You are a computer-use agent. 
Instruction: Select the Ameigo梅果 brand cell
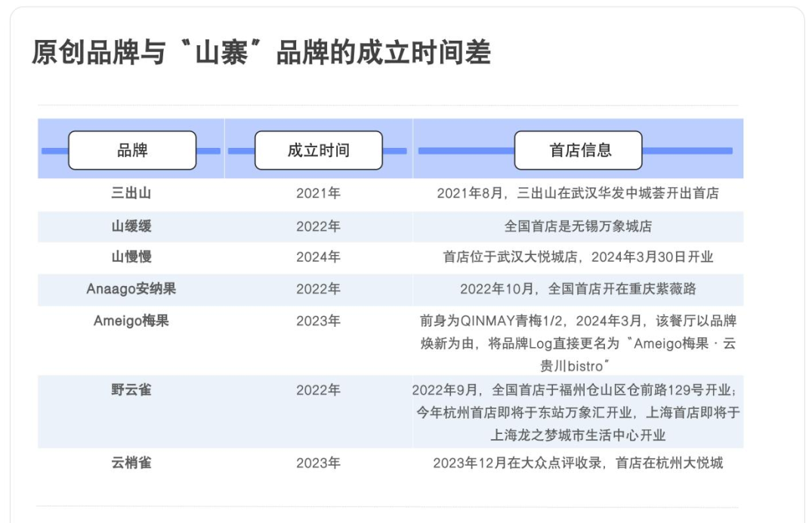(x=131, y=321)
